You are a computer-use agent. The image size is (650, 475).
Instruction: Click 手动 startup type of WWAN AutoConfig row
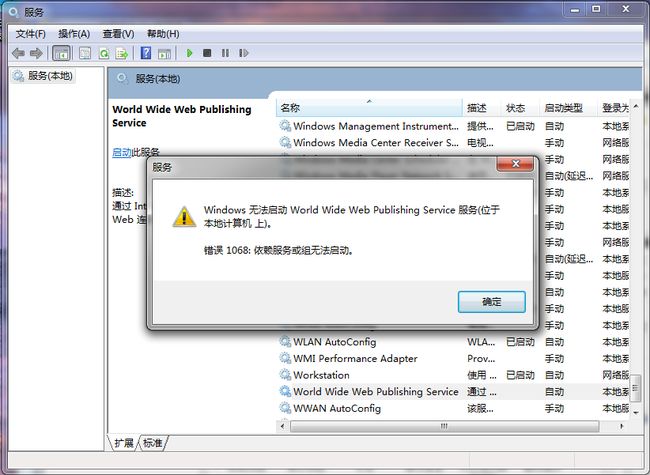point(554,408)
